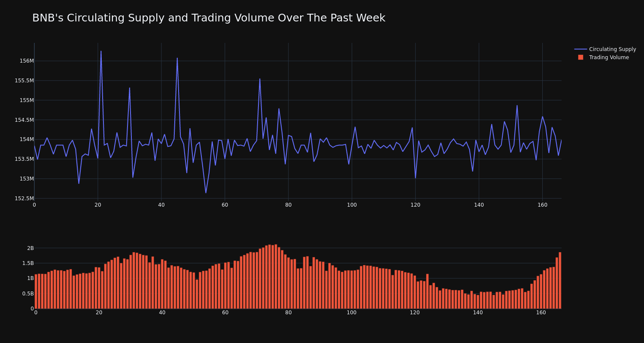The image size is (644, 343).
Task: Click the supply peak near x=71
Action: (260, 79)
